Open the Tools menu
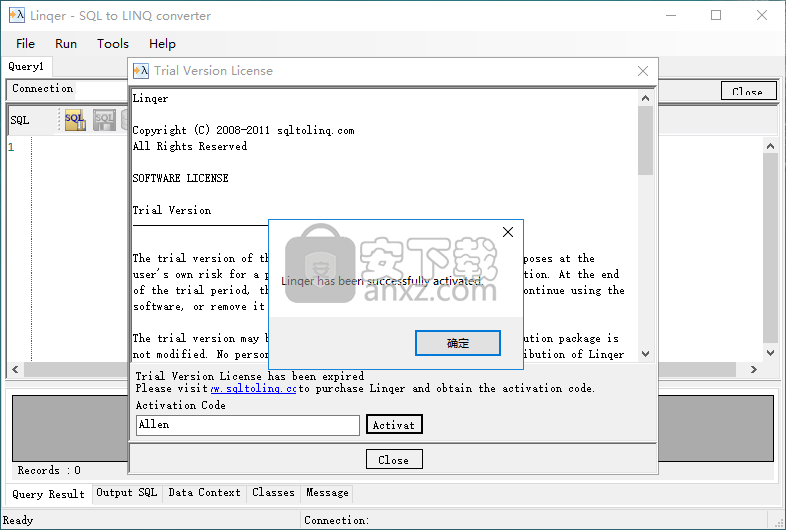This screenshot has width=786, height=530. 113,44
